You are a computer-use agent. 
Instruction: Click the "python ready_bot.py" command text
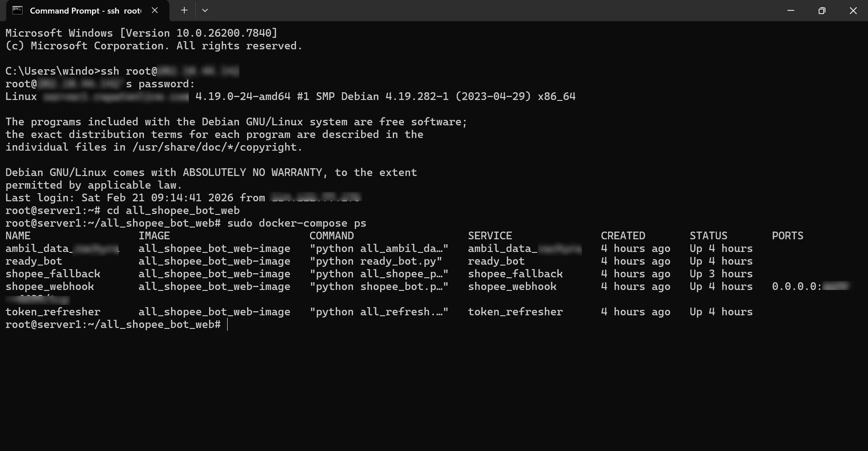(x=376, y=261)
